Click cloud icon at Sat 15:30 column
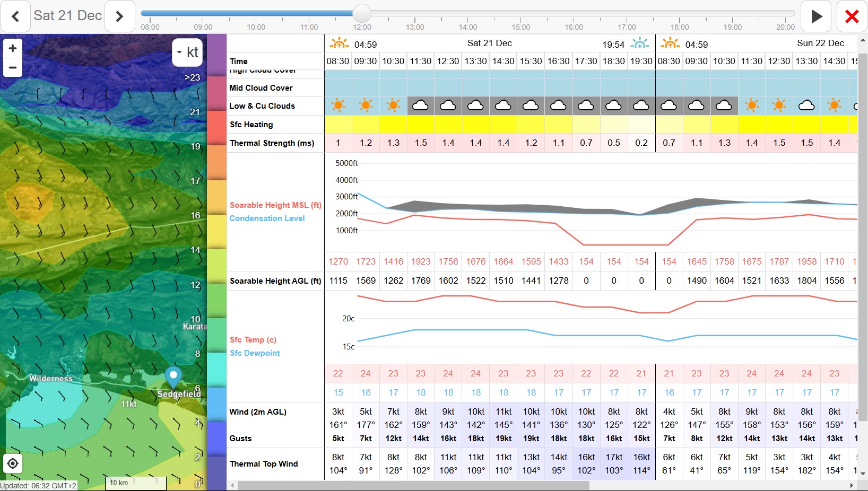The image size is (868, 491). coord(531,106)
